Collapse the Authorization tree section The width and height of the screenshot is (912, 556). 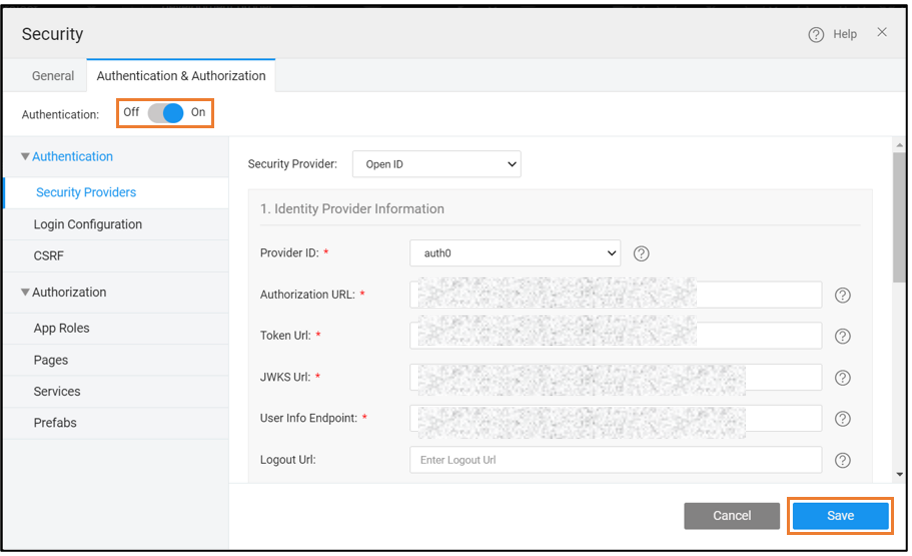(x=26, y=293)
